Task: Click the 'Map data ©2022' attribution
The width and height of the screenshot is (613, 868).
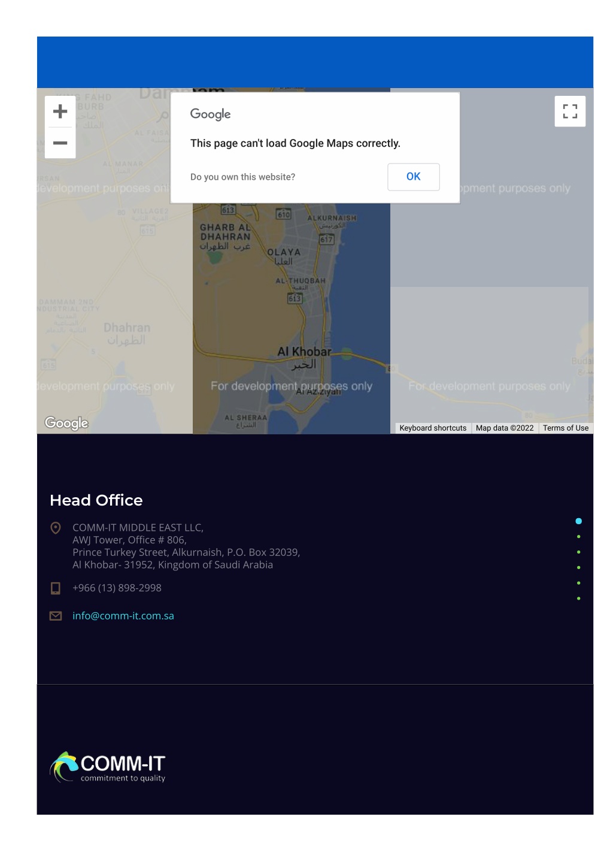Action: pyautogui.click(x=505, y=428)
